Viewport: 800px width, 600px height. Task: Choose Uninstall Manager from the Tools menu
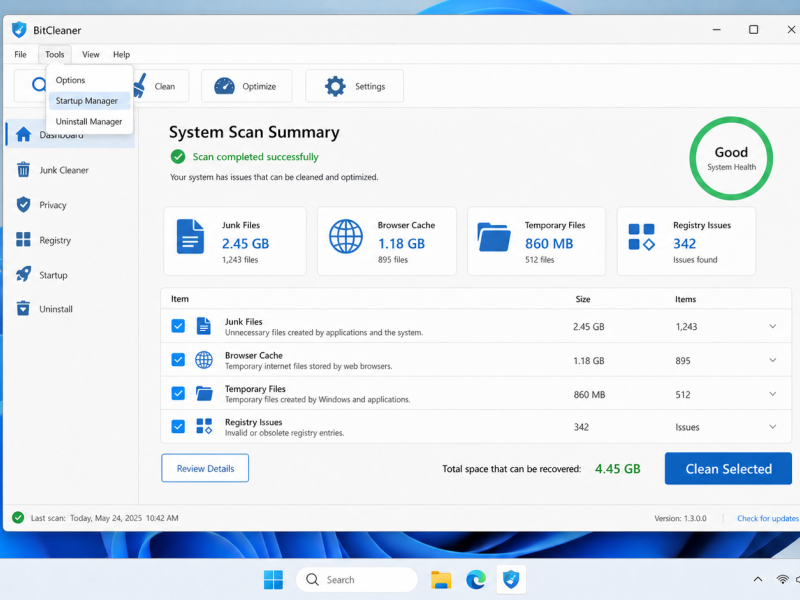pyautogui.click(x=89, y=121)
